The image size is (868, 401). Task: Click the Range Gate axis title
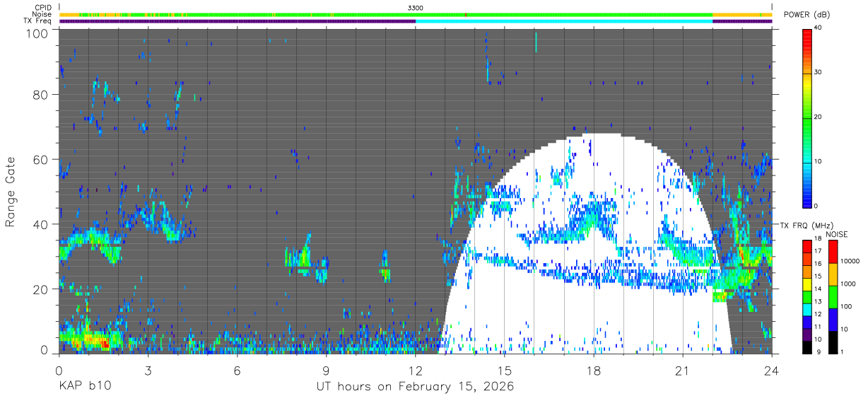(x=11, y=192)
